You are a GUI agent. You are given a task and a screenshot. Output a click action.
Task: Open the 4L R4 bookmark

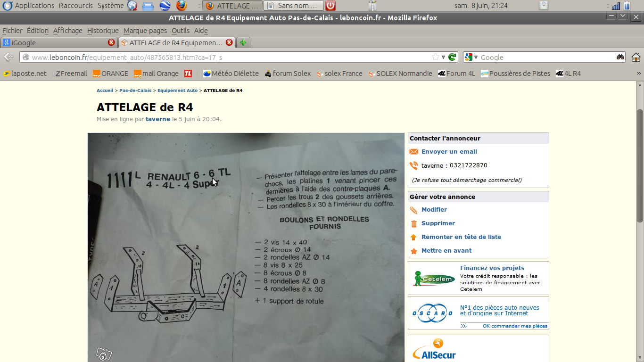coord(568,74)
